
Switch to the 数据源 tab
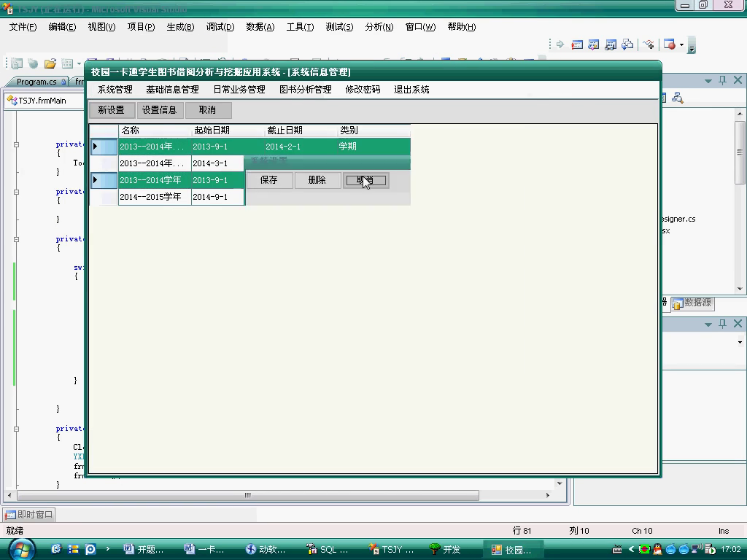[693, 303]
